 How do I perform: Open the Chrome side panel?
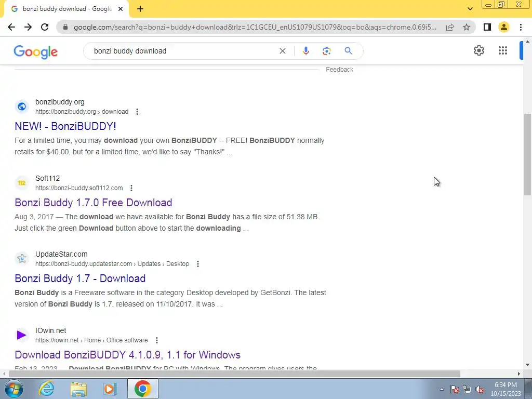pyautogui.click(x=487, y=27)
